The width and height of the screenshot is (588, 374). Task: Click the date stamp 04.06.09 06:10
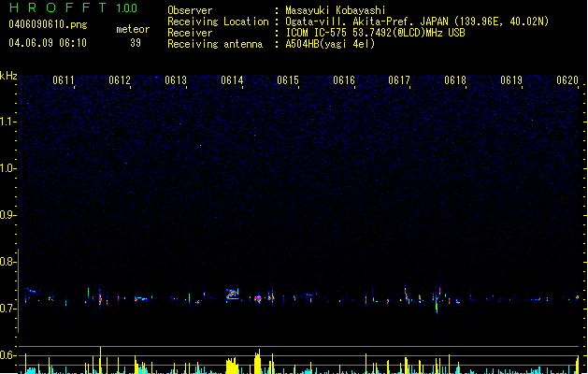coord(48,43)
